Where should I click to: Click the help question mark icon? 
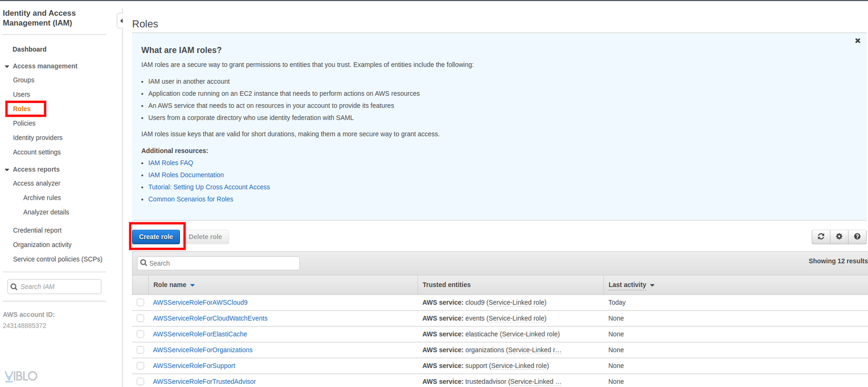(x=857, y=237)
